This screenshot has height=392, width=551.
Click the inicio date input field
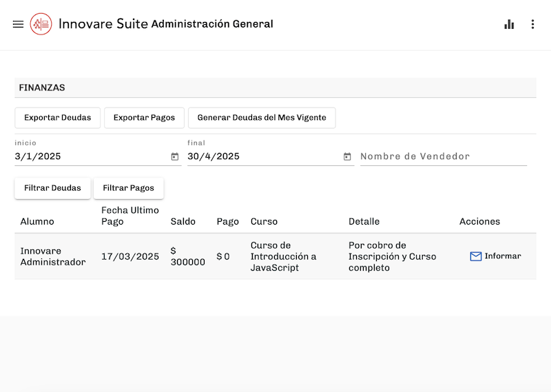tap(90, 156)
